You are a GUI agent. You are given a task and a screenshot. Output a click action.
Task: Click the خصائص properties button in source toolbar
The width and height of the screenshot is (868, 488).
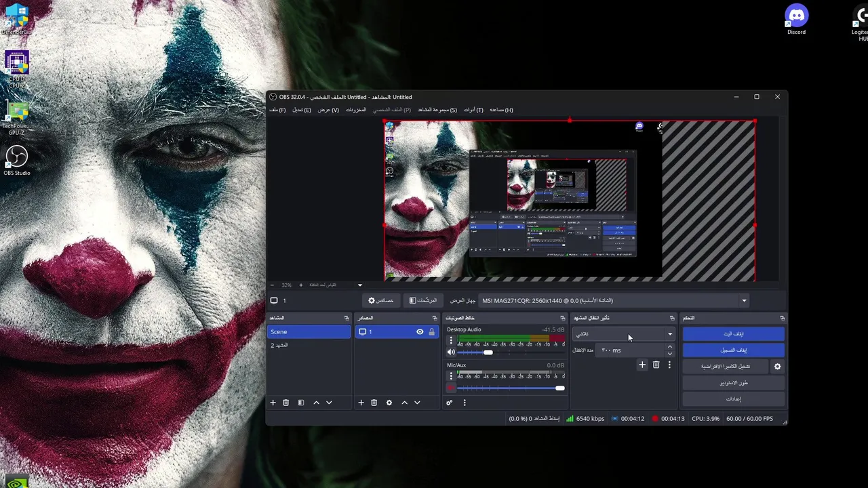click(381, 300)
